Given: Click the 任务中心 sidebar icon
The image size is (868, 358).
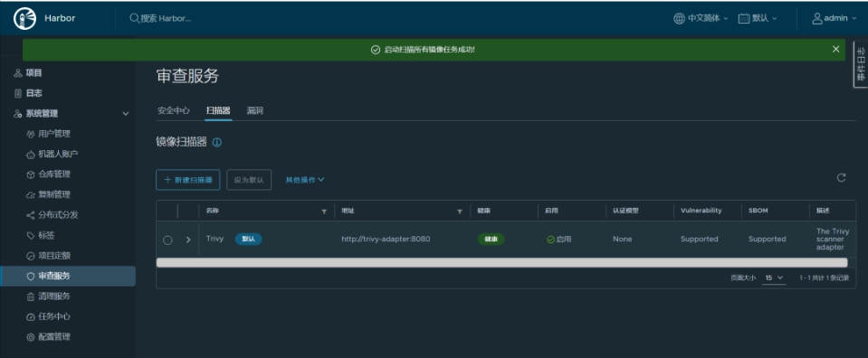Looking at the screenshot, I should tap(31, 316).
